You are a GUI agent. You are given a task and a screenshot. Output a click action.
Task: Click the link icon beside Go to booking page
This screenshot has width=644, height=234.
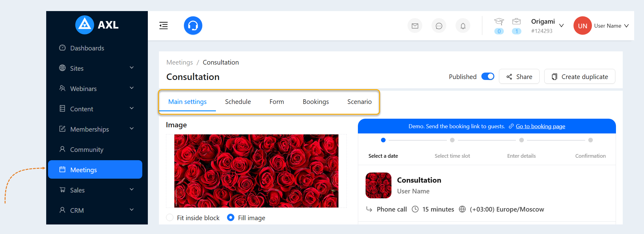[x=511, y=126]
